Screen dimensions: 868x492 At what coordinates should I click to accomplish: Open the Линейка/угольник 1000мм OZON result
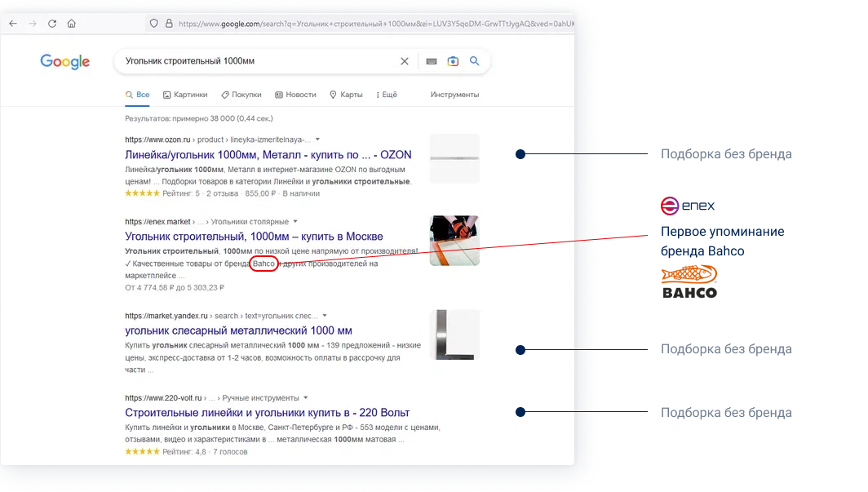coord(268,155)
